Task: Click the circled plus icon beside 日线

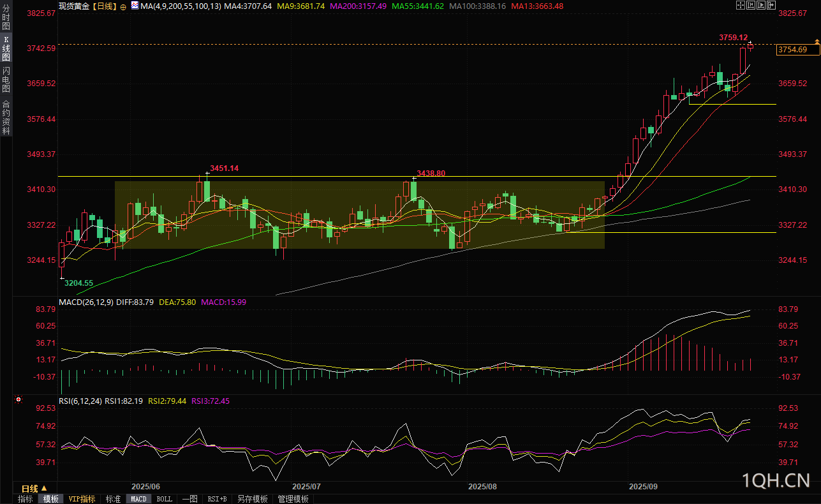Action: [123, 6]
